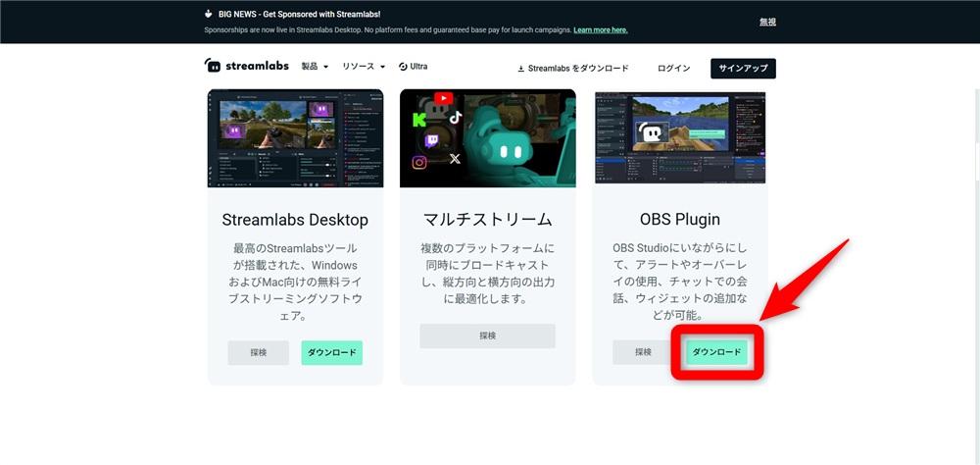Click the ログイン link
980x465 pixels.
674,69
